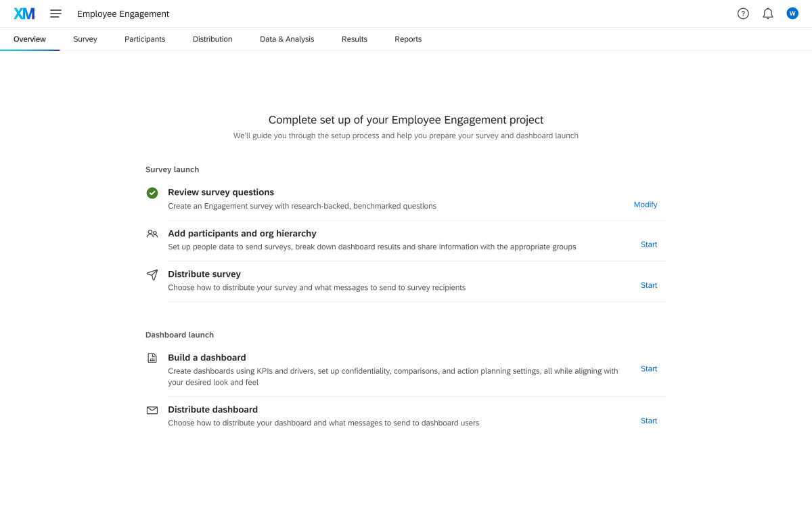Image resolution: width=812 pixels, height=508 pixels.
Task: Click the Review survey questions heading
Action: tap(221, 192)
